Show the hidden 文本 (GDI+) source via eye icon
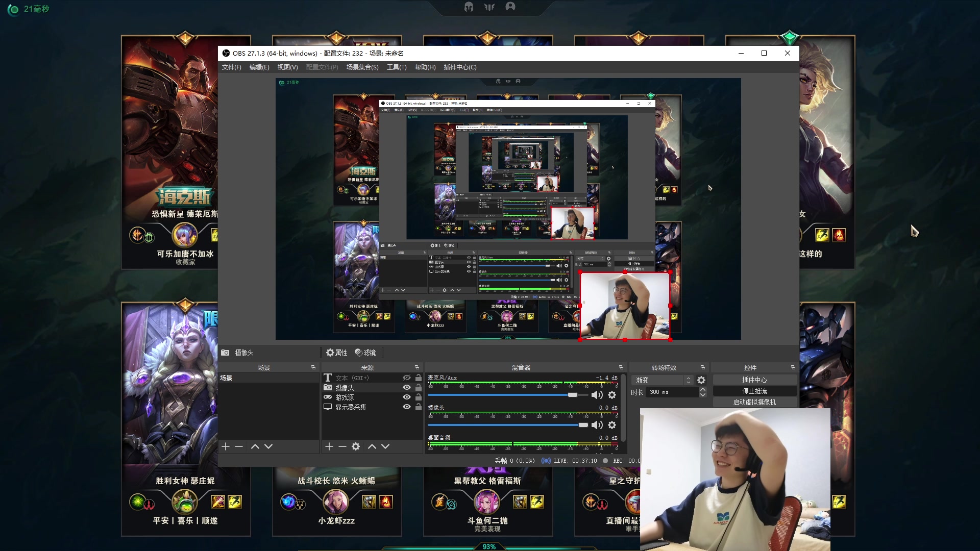980x551 pixels. click(x=407, y=378)
